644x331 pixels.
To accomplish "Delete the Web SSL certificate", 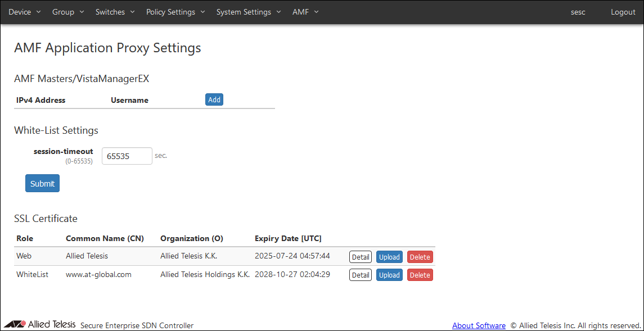I will click(420, 257).
